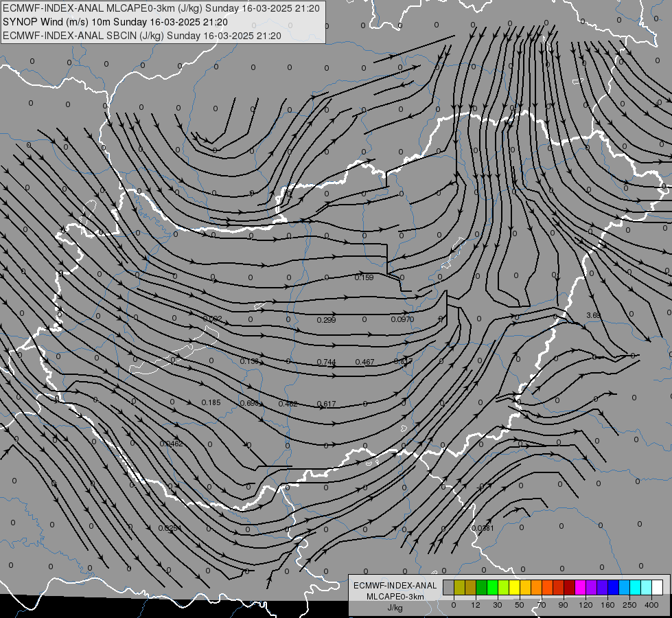Click the map value '0.0381'

point(483,528)
